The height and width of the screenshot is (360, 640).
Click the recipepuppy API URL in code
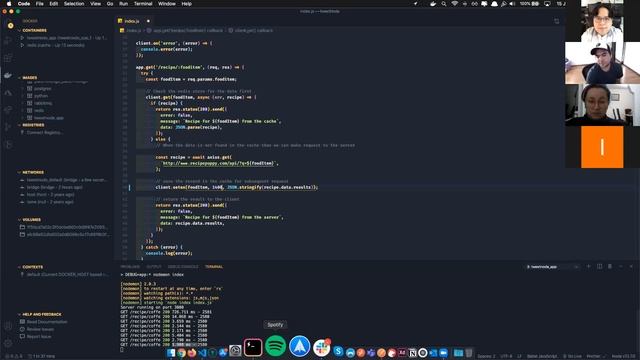tap(218, 163)
